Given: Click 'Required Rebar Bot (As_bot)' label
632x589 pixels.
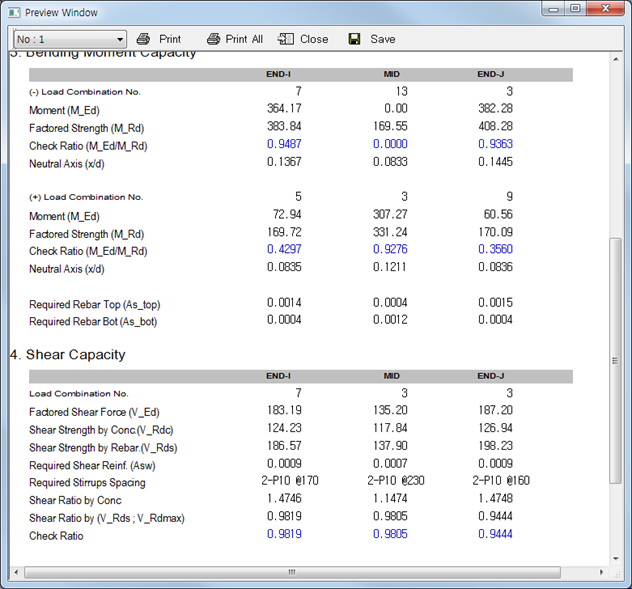Looking at the screenshot, I should 93,322.
